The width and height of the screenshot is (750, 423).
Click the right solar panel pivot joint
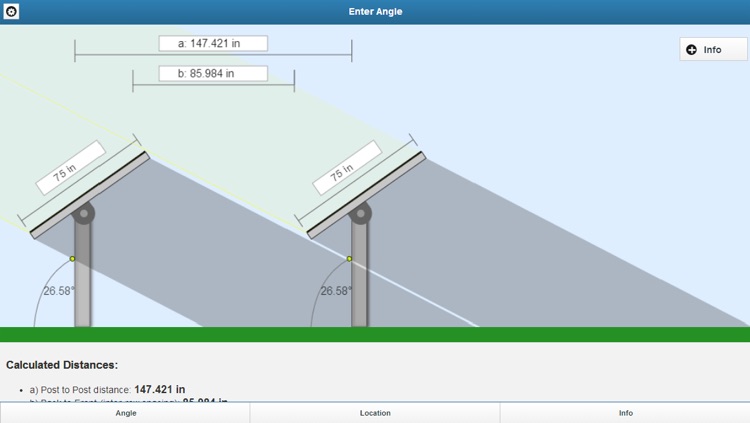361,213
